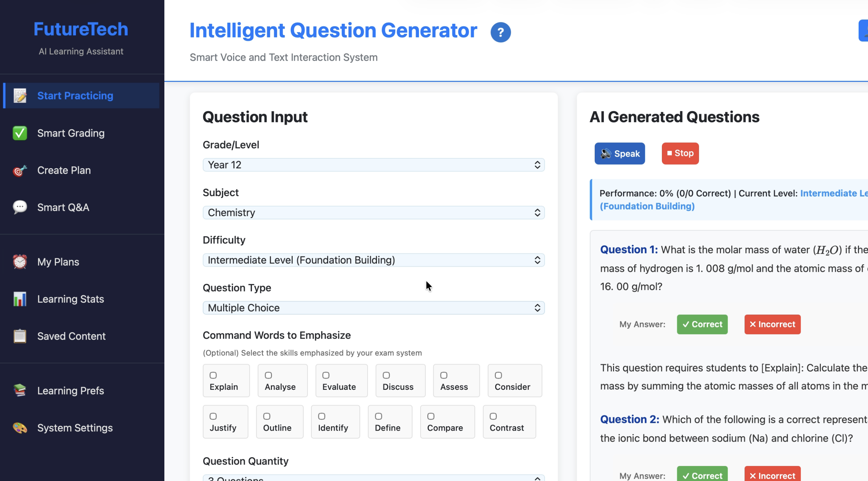Check the Explain command word checkbox
This screenshot has height=481, width=868.
(x=213, y=375)
